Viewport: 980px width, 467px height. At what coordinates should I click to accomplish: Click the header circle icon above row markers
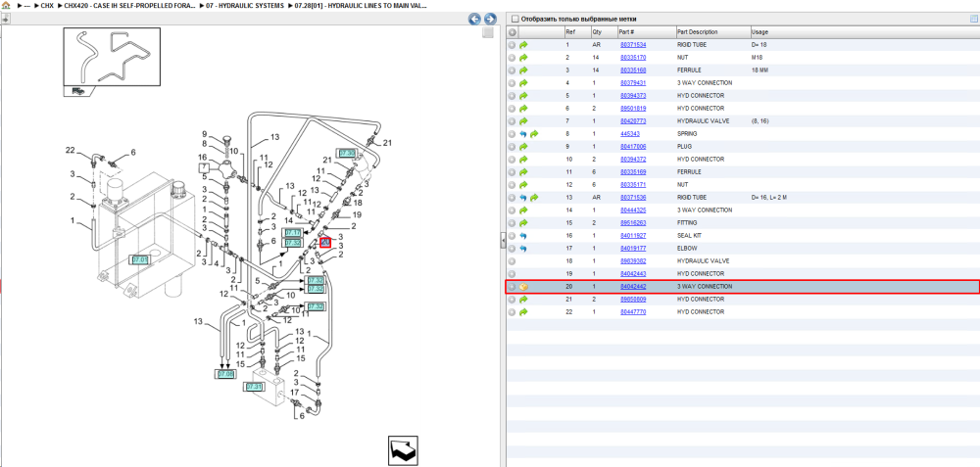coord(512,32)
